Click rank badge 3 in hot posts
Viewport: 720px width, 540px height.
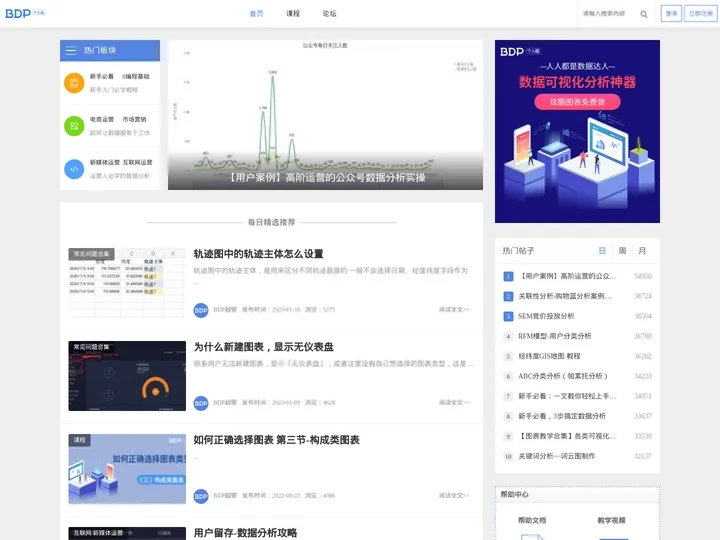tap(508, 316)
